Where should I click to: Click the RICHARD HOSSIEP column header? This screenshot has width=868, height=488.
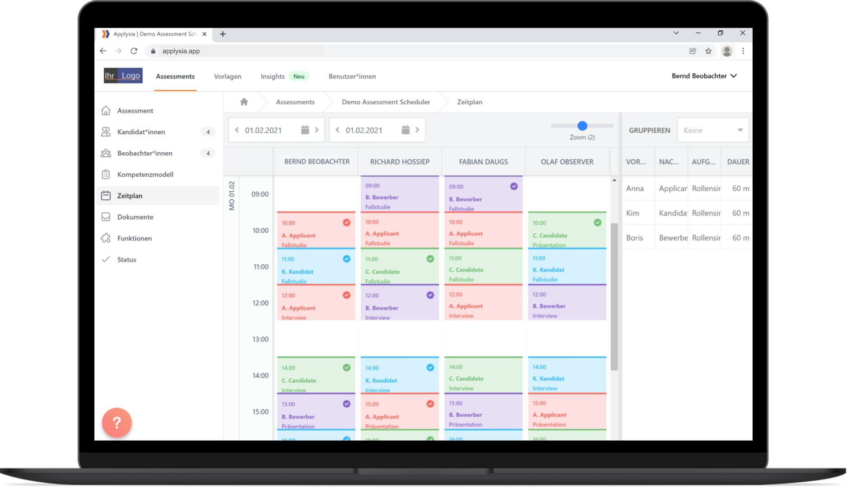pos(400,162)
